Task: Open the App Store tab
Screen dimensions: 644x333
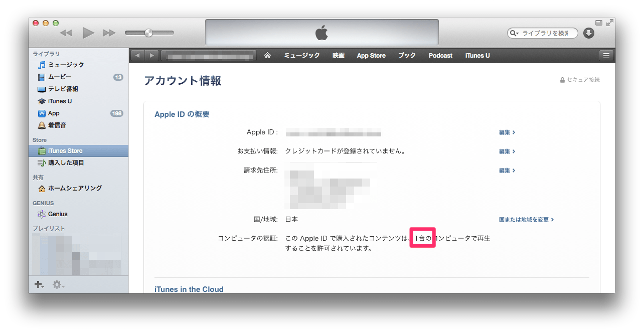Action: (371, 55)
